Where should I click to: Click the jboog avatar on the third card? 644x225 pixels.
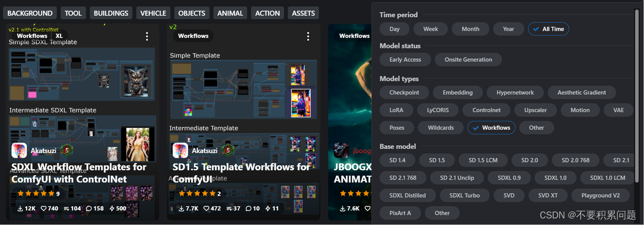pos(342,150)
